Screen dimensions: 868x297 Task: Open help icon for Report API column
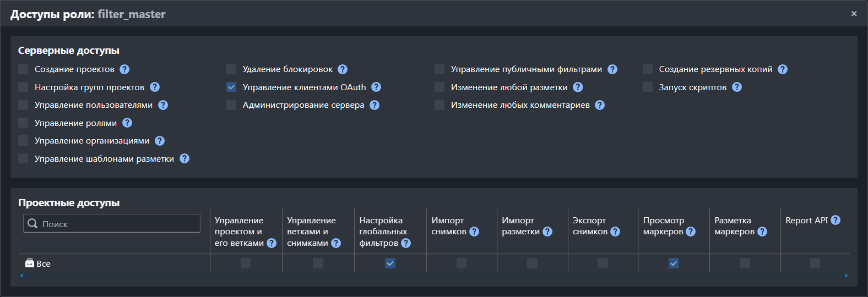point(836,220)
